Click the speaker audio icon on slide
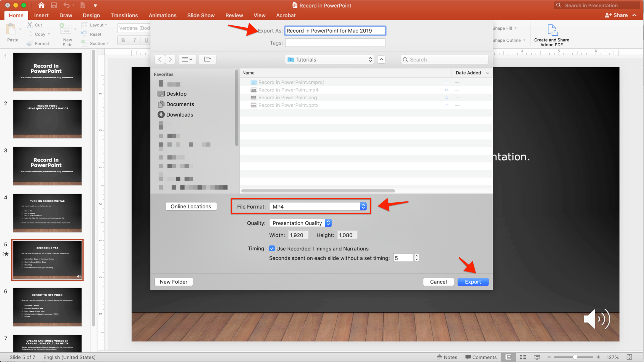Viewport: 644px width, 362px height. click(597, 319)
